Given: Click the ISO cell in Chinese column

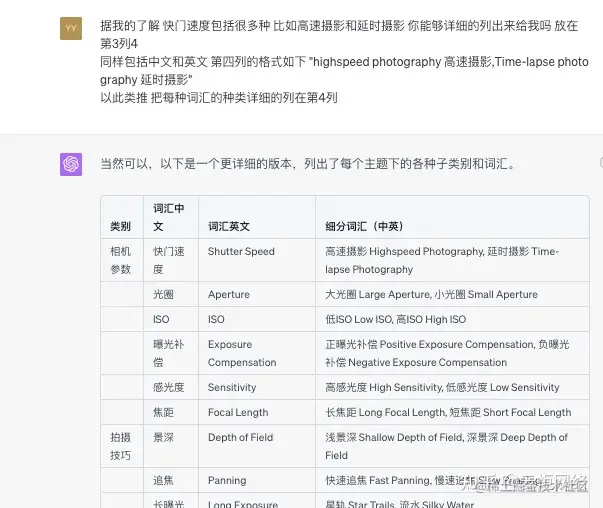Looking at the screenshot, I should click(x=171, y=319).
